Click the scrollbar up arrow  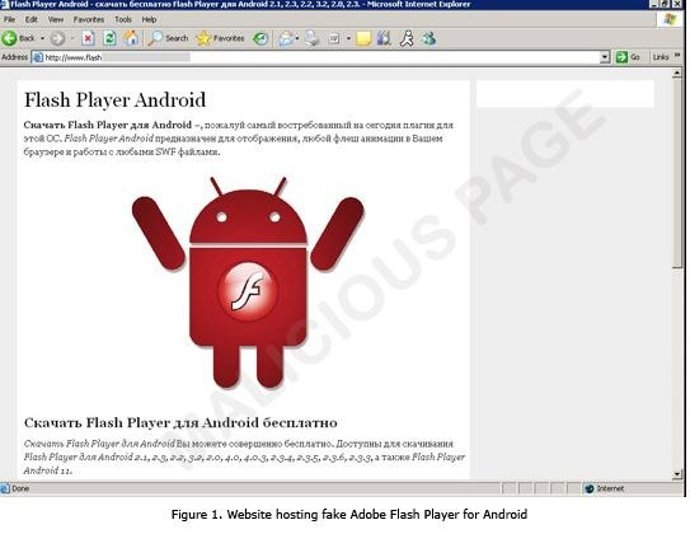677,74
